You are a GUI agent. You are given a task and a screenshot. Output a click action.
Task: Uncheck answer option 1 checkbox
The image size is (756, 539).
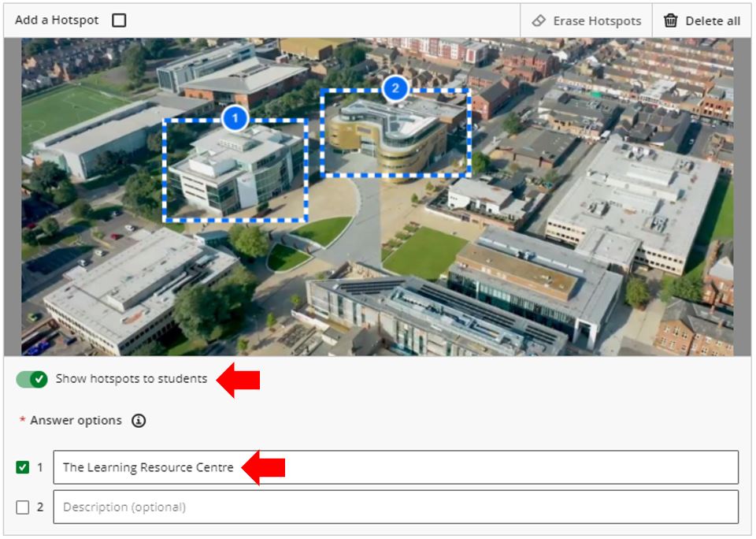22,467
